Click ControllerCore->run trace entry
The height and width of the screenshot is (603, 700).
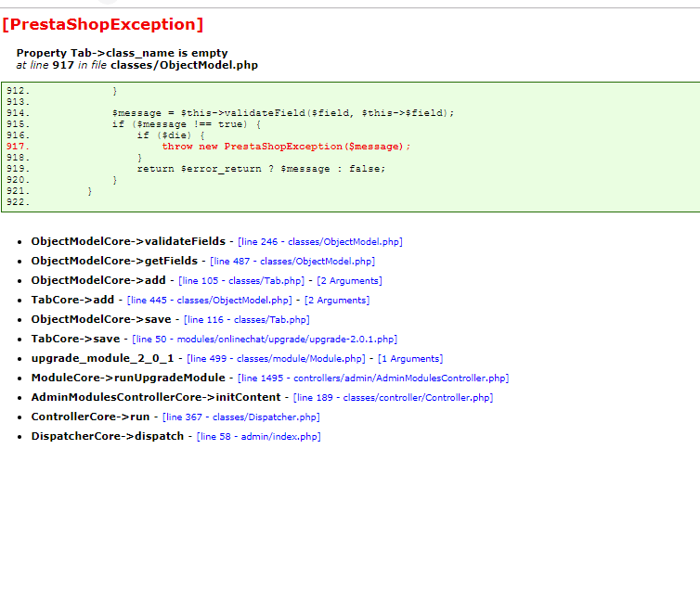(x=90, y=417)
